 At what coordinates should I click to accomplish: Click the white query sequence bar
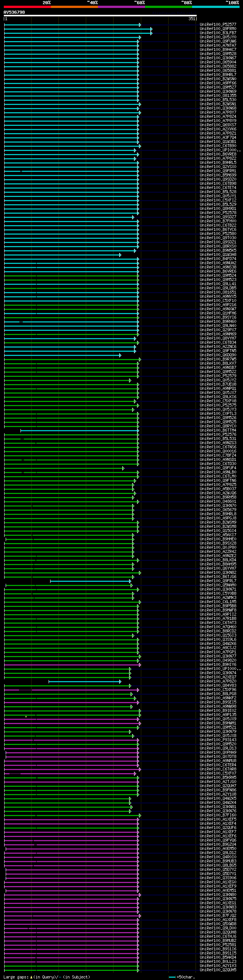pyautogui.click(x=100, y=16)
